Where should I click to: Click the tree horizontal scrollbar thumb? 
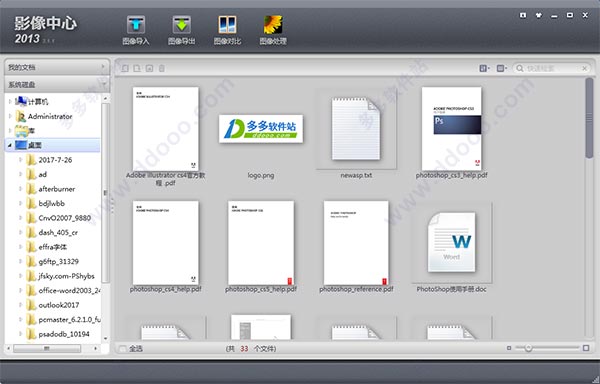click(47, 348)
